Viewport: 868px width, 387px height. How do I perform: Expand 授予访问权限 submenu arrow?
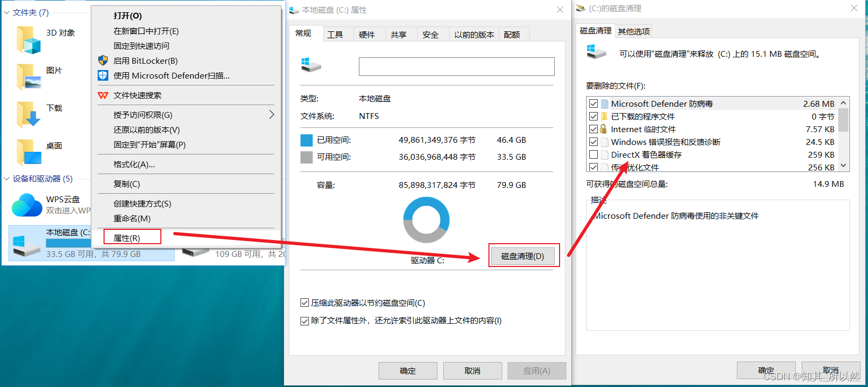[271, 115]
